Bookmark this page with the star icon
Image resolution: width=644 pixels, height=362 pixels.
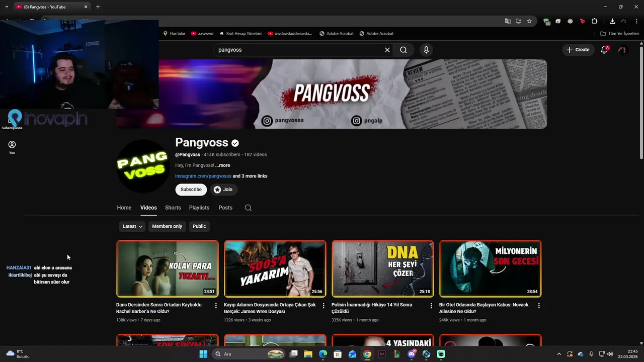(x=529, y=21)
